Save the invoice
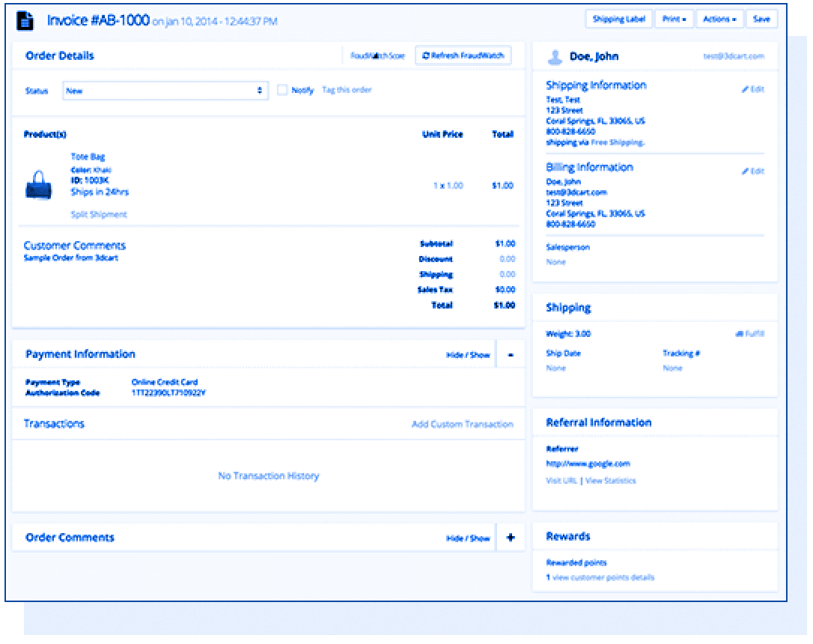 click(x=761, y=19)
